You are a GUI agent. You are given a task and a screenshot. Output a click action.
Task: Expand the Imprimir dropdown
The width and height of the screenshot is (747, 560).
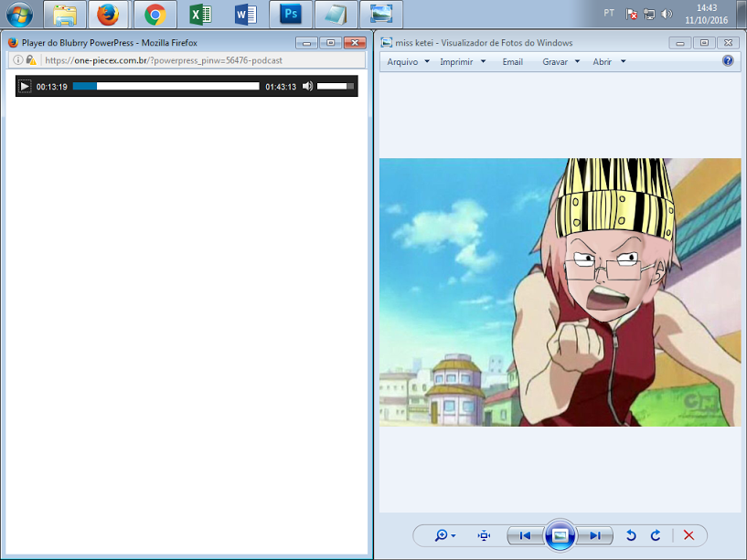(x=463, y=61)
